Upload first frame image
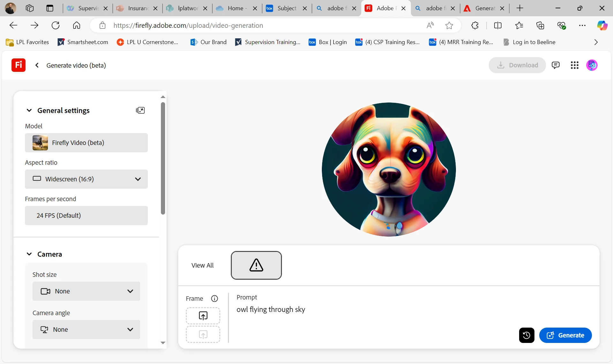 [x=203, y=316]
